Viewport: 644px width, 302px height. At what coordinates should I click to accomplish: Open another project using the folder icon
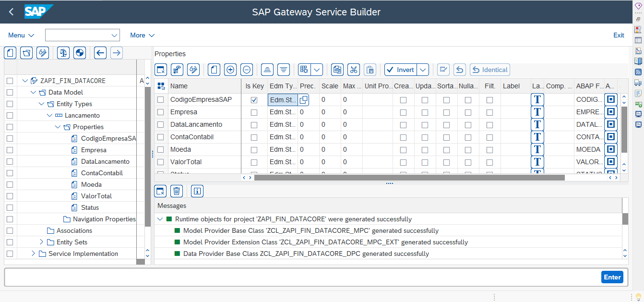[26, 53]
